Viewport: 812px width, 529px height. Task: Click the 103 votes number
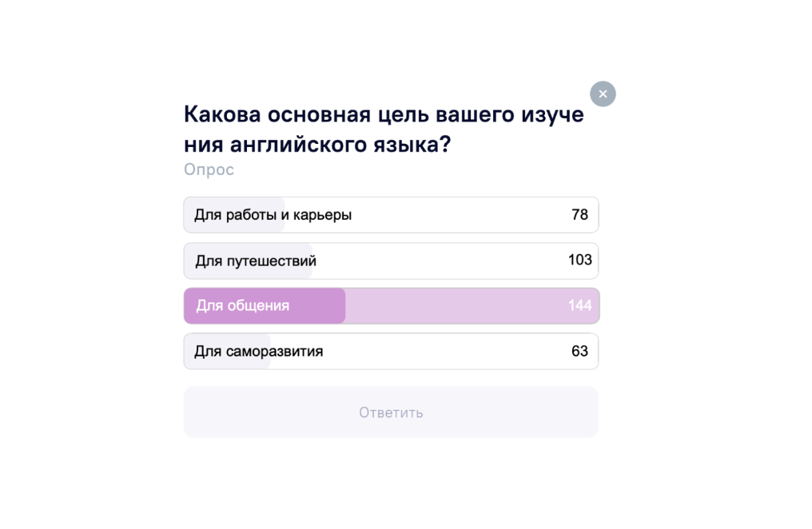click(579, 260)
